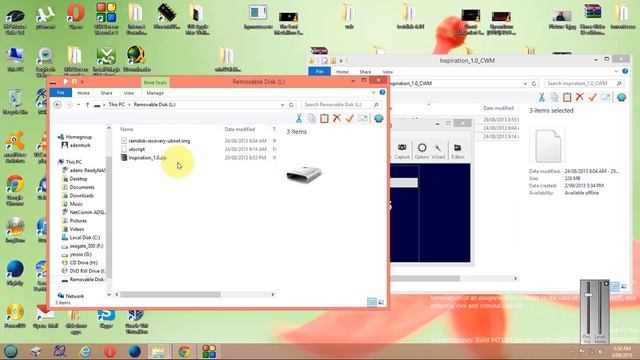Volume slider handle in mixer popup
This screenshot has height=360, width=640.
pos(588,295)
